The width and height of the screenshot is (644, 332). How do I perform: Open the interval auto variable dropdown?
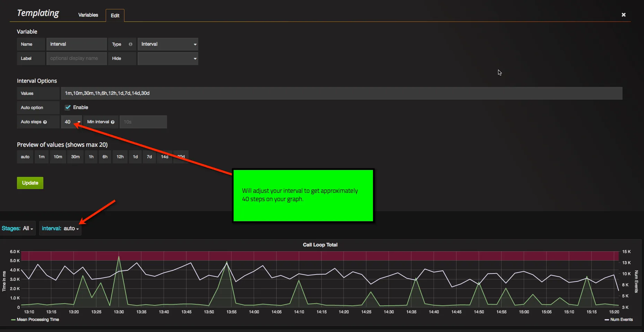60,228
